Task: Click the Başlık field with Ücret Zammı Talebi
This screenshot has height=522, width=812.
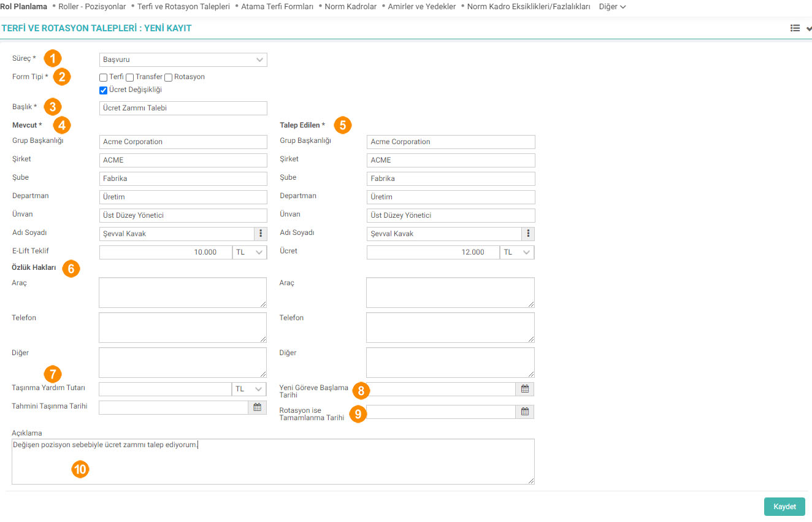Action: point(183,108)
